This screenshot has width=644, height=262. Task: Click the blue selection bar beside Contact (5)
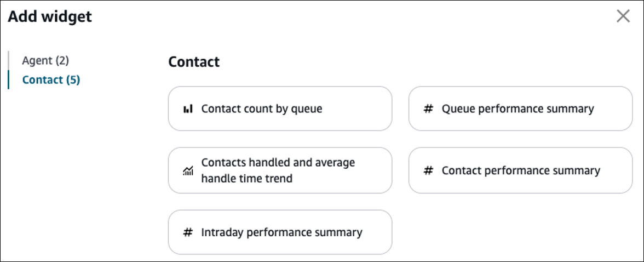pos(9,80)
